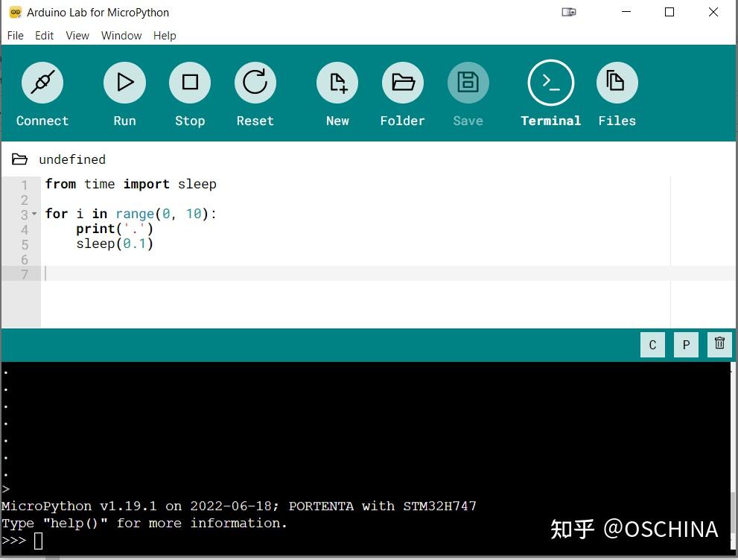Image resolution: width=738 pixels, height=560 pixels.
Task: Toggle the Files panel view
Action: click(x=617, y=83)
